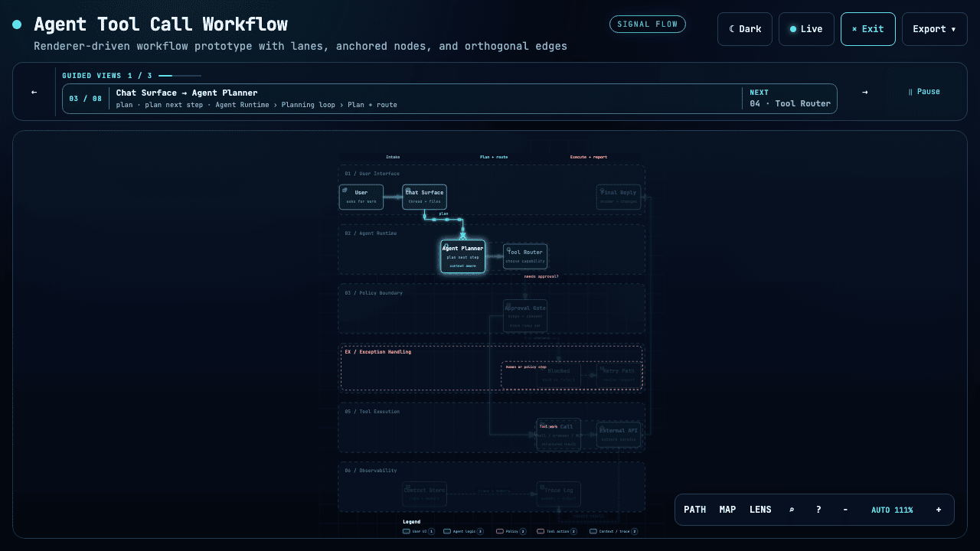980x551 pixels.
Task: Click the 'Plan + route' column header
Action: pyautogui.click(x=494, y=157)
